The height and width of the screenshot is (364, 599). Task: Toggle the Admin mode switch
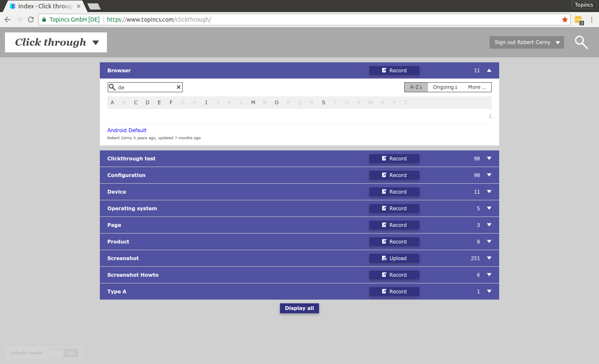click(x=63, y=353)
